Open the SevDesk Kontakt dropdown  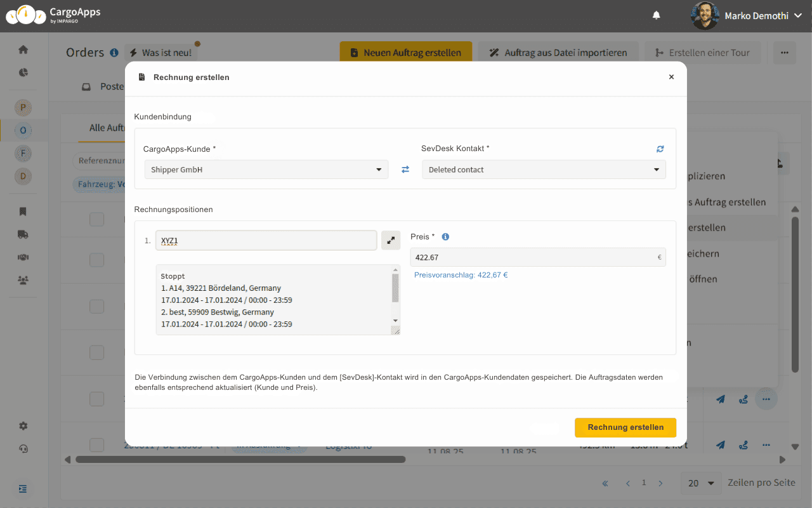coord(544,170)
